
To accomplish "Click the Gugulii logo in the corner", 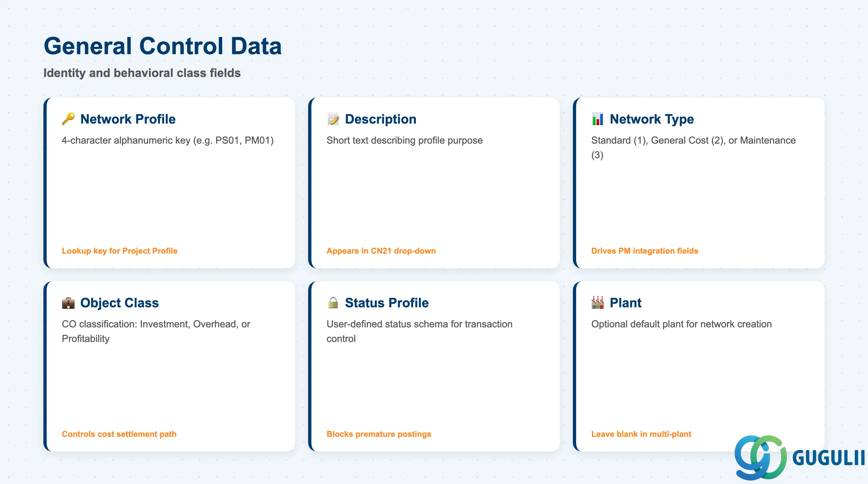I will (799, 457).
